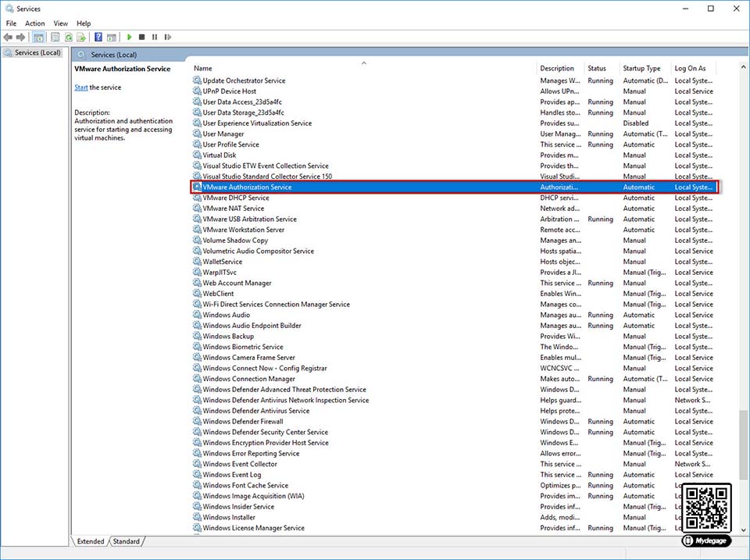Select Windows Error Reporting Service
This screenshot has width=750, height=560.
(455, 453)
